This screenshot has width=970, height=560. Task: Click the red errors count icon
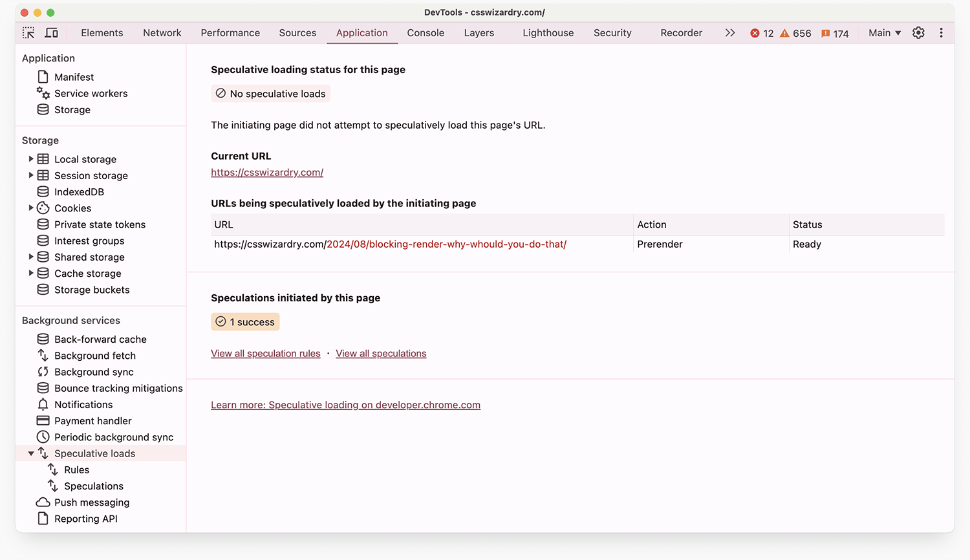click(x=755, y=34)
